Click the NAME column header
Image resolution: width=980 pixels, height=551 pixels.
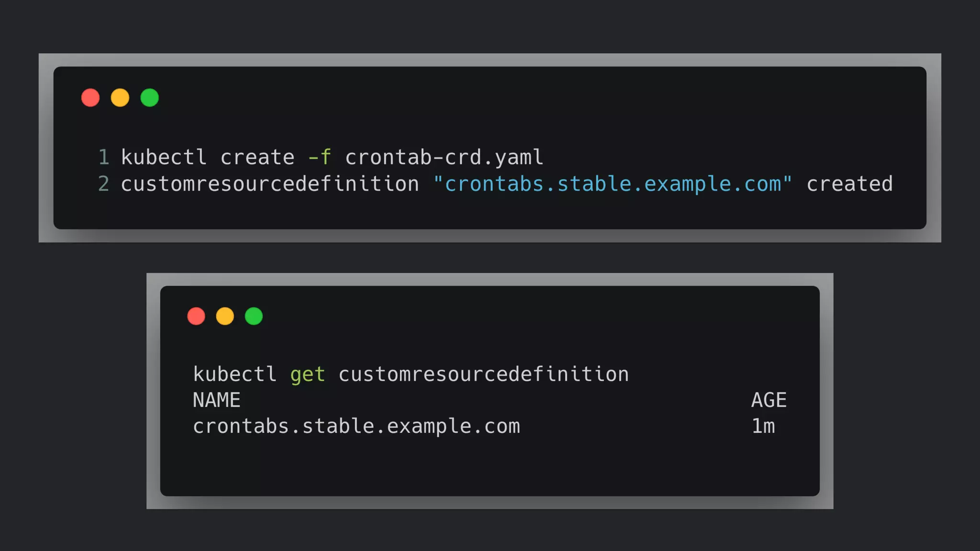click(x=216, y=400)
